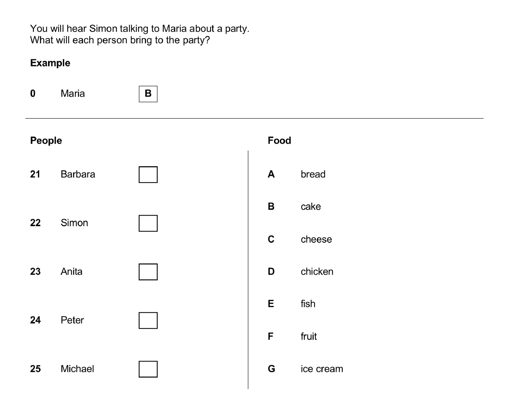Select food option C cheese
Viewport: 532px width, 402px height.
(x=300, y=239)
